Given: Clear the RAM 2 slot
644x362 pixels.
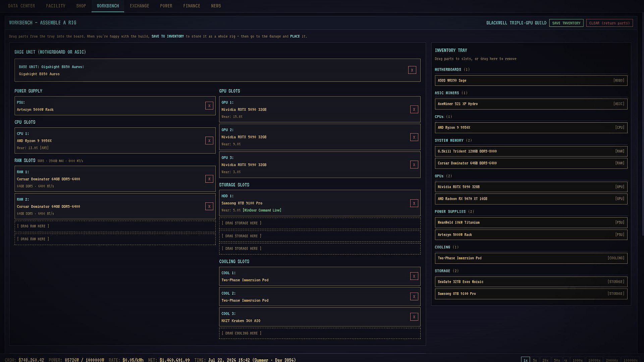Looking at the screenshot, I should pos(209,206).
